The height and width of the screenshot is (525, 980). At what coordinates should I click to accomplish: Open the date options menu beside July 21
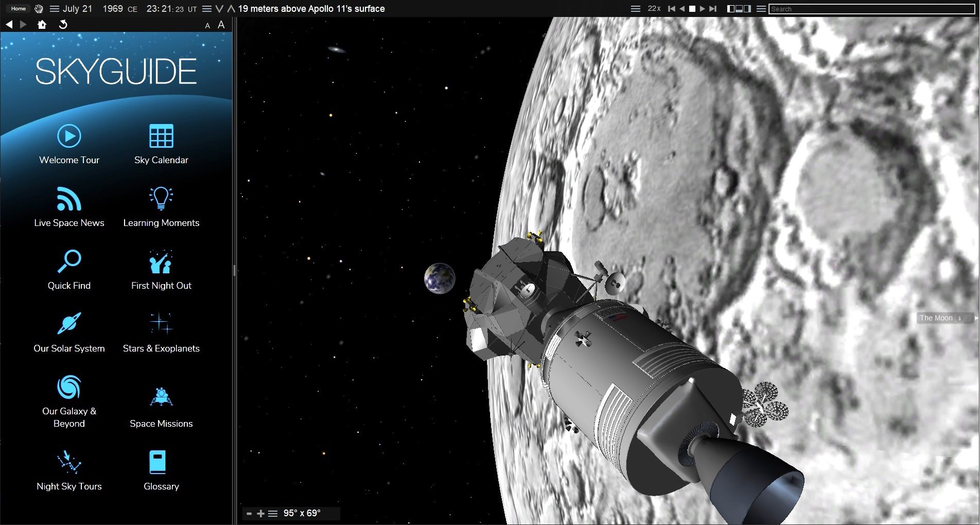tap(53, 8)
